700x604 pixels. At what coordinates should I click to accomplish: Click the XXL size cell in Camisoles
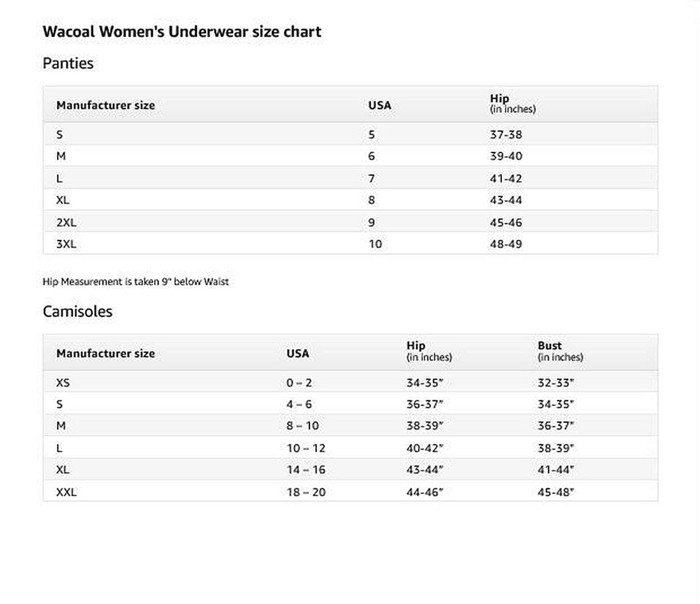point(66,492)
